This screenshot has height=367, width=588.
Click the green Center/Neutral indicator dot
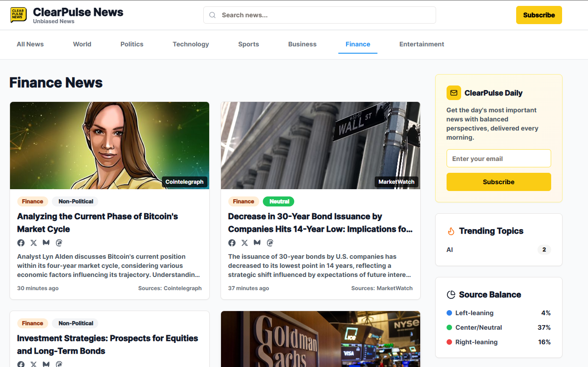(449, 327)
